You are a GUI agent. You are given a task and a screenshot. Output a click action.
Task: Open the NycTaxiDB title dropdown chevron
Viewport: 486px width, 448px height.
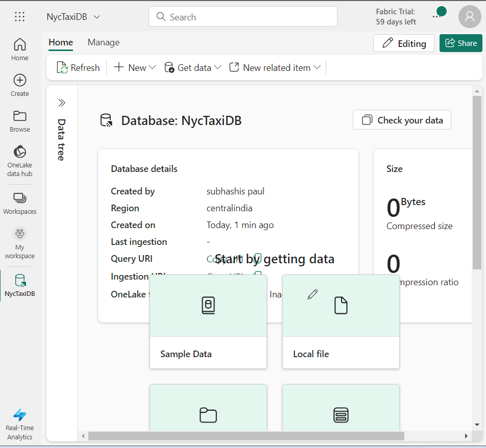coord(97,16)
